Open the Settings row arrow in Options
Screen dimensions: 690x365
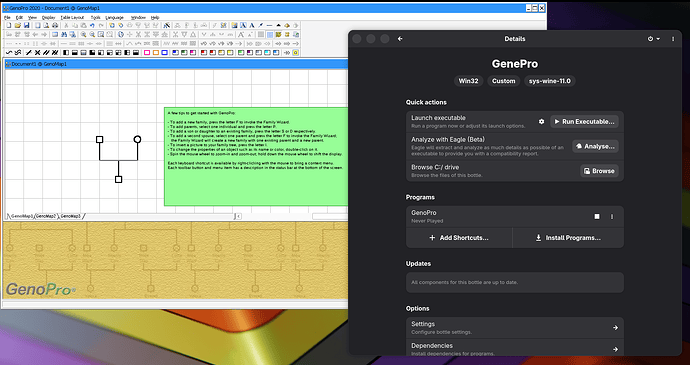(x=615, y=328)
